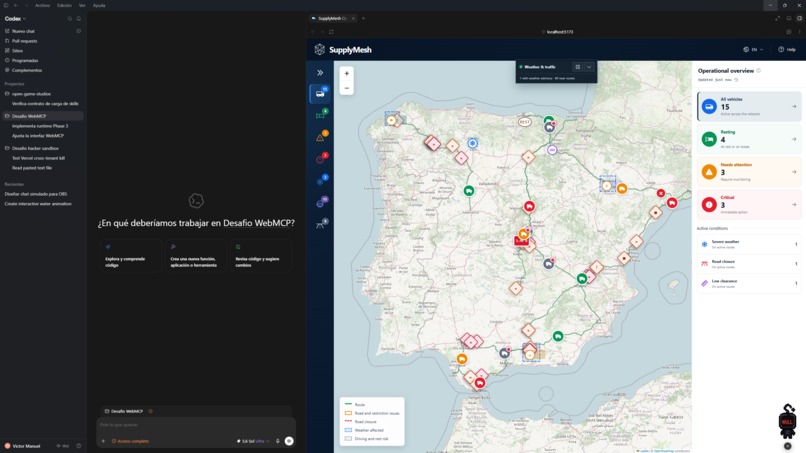The width and height of the screenshot is (806, 453).
Task: Click the blue weather marker near León
Action: coord(472,143)
